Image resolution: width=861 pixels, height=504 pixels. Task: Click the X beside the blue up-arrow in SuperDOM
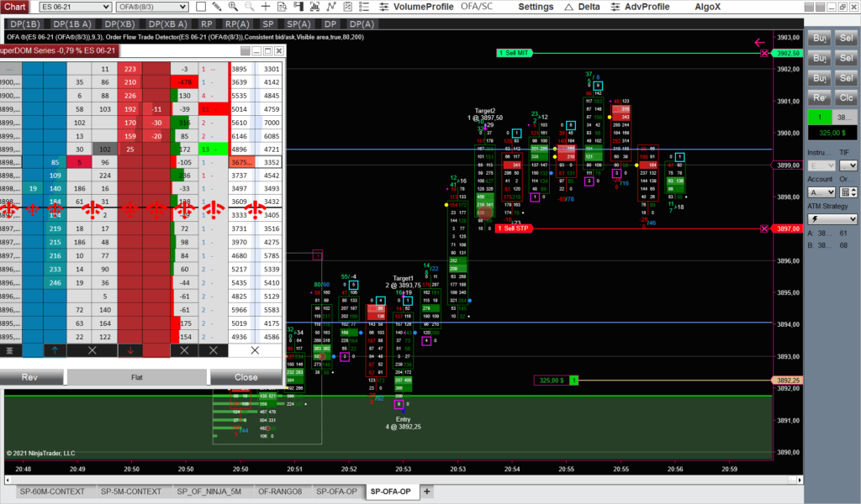point(92,350)
